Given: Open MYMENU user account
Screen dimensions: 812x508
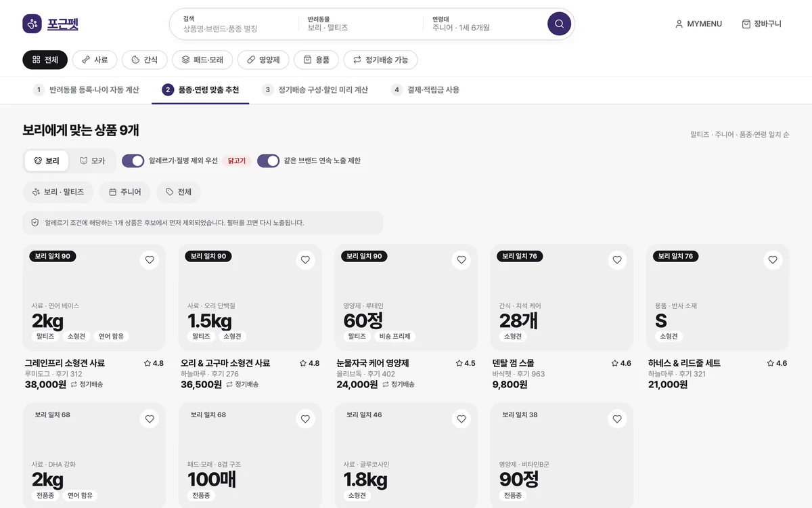Looking at the screenshot, I should (698, 24).
